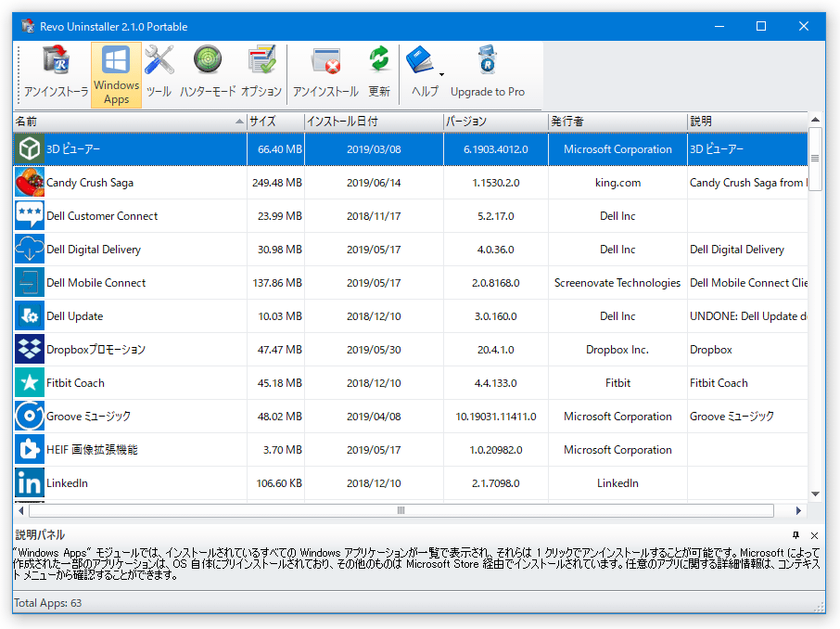
Task: Select the Dropboxプロモーション name
Action: pos(95,350)
